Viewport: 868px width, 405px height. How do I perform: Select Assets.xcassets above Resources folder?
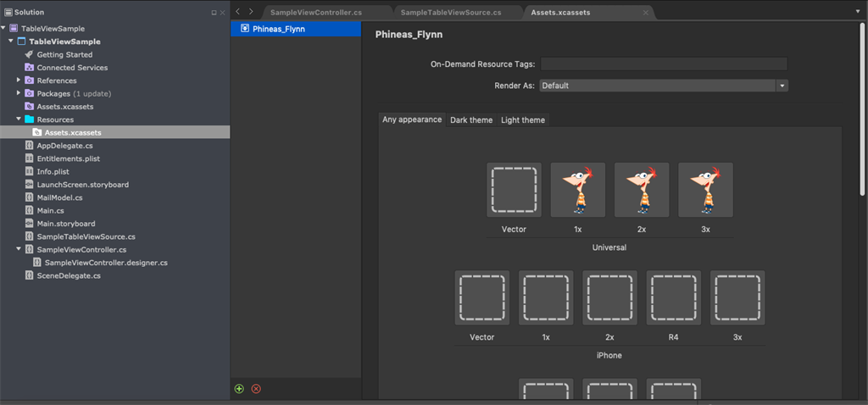tap(64, 106)
